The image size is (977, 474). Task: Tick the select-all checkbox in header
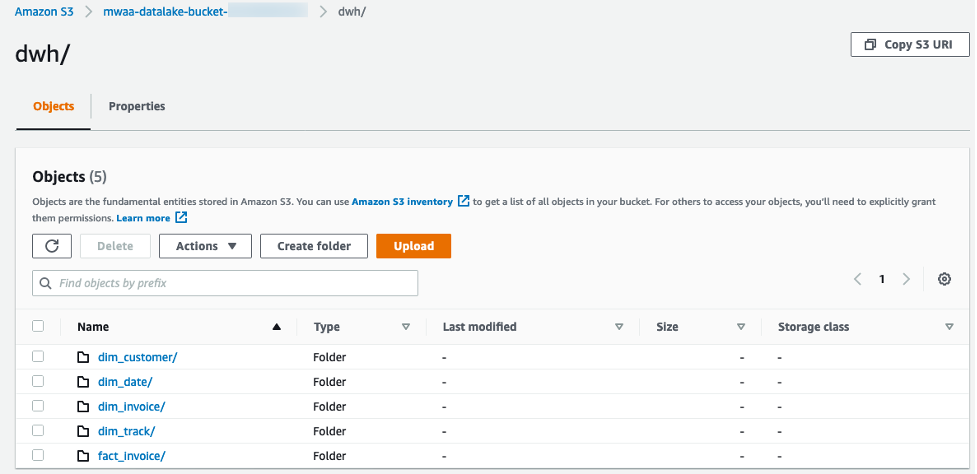(x=38, y=326)
